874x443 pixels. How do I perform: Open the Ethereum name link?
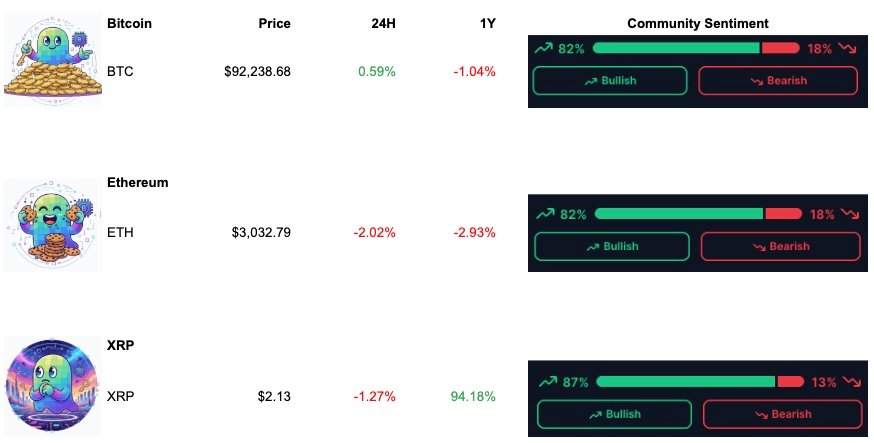[138, 183]
